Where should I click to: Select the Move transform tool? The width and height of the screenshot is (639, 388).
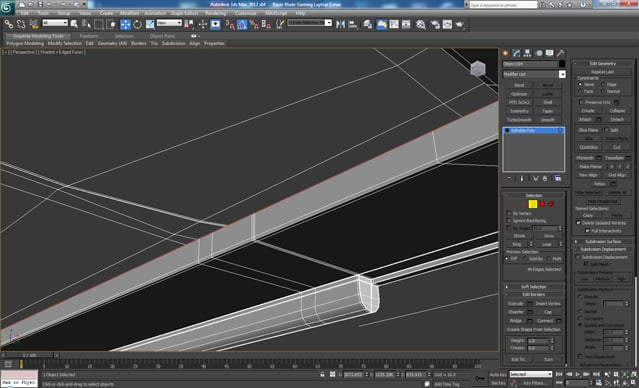pyautogui.click(x=125, y=24)
